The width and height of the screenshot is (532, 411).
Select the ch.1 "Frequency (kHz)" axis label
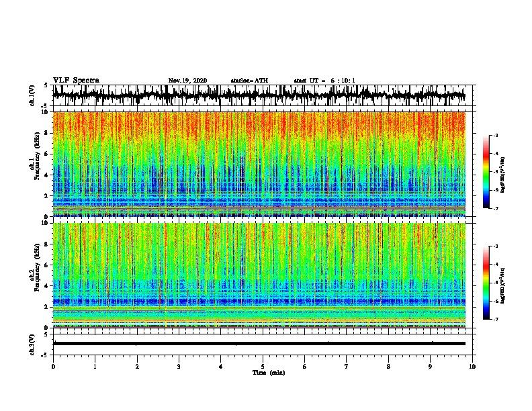point(37,156)
